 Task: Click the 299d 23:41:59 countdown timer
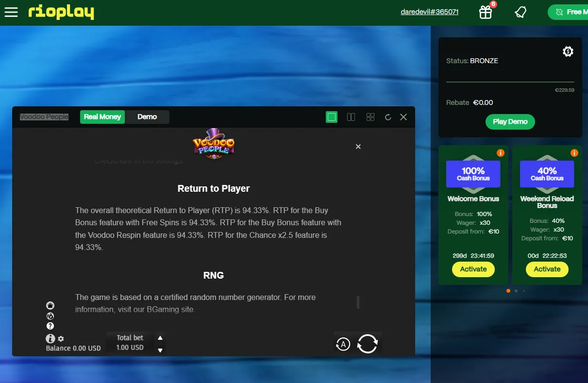point(473,256)
